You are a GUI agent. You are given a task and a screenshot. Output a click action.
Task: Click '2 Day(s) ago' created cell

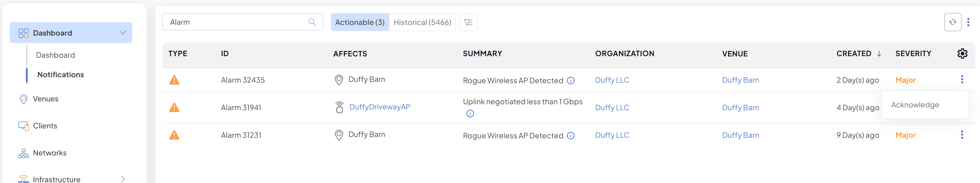[857, 80]
